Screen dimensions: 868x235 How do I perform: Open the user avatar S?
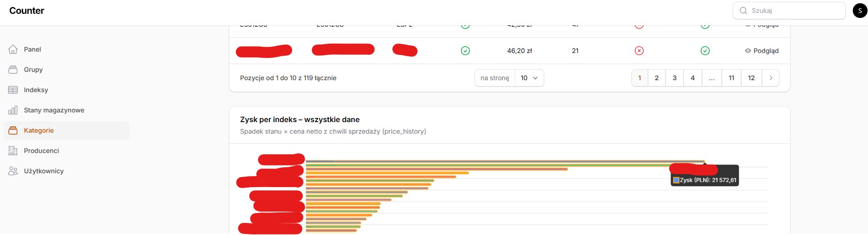click(x=860, y=11)
